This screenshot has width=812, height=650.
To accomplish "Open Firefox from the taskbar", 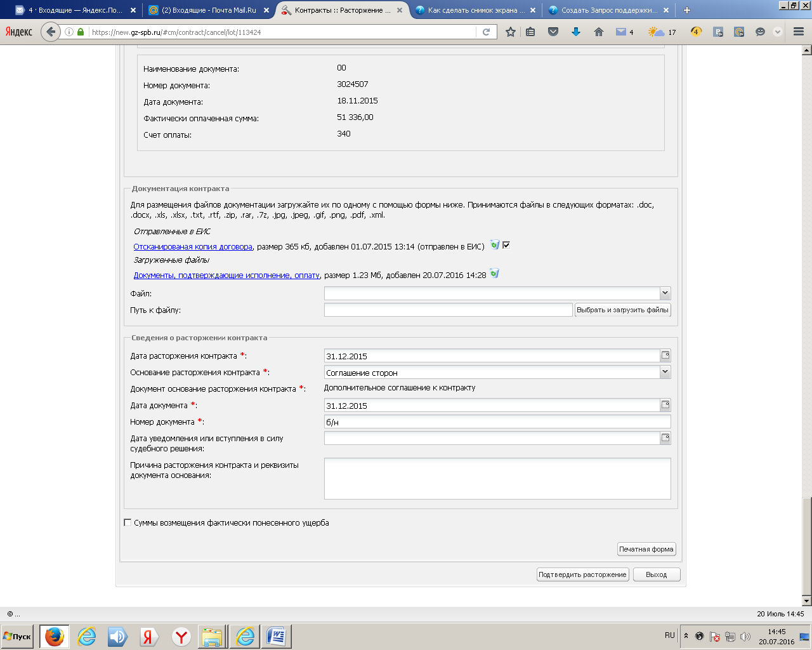I will point(54,636).
